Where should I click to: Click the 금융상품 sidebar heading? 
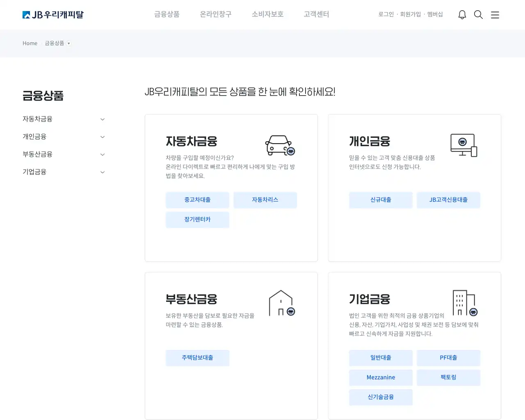pyautogui.click(x=43, y=96)
